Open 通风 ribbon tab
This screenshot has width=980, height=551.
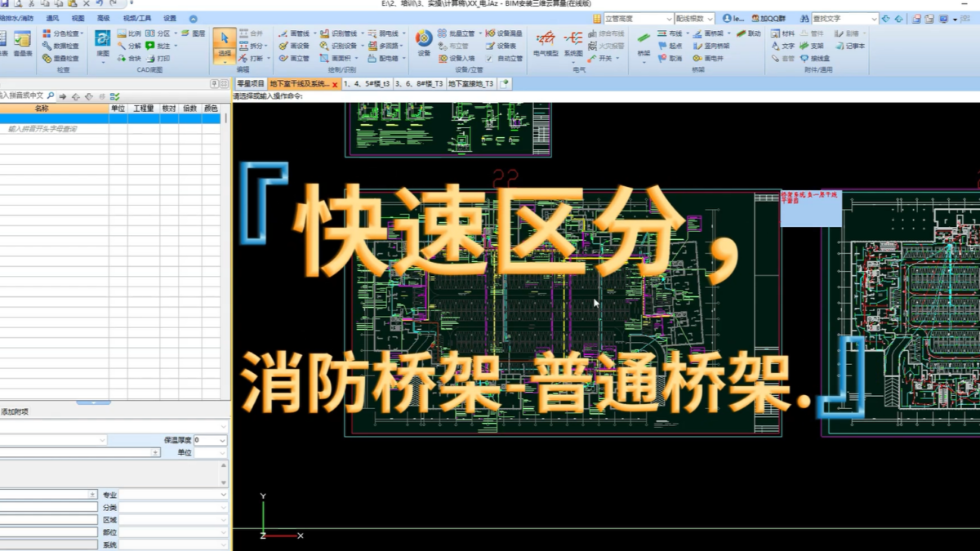pos(52,18)
